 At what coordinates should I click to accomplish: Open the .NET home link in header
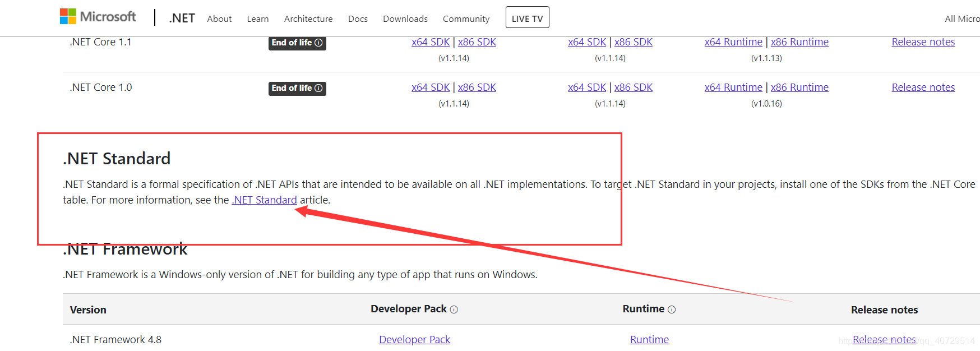click(182, 19)
